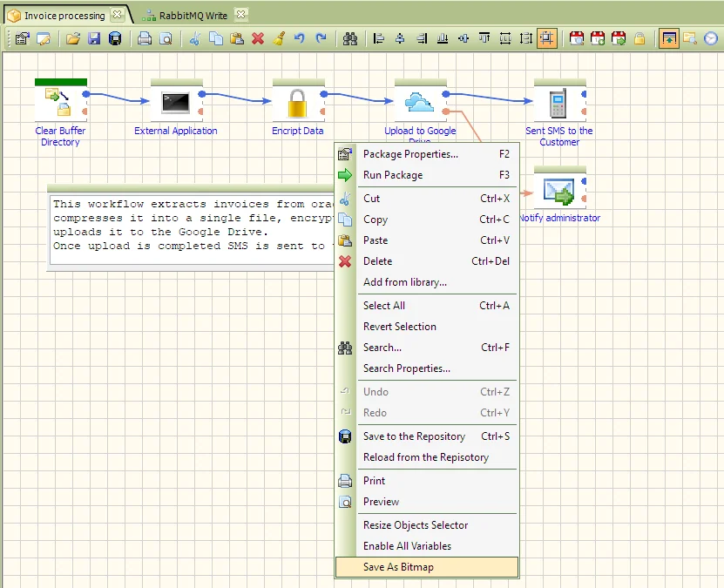Choose Print from the context menu

[427, 481]
